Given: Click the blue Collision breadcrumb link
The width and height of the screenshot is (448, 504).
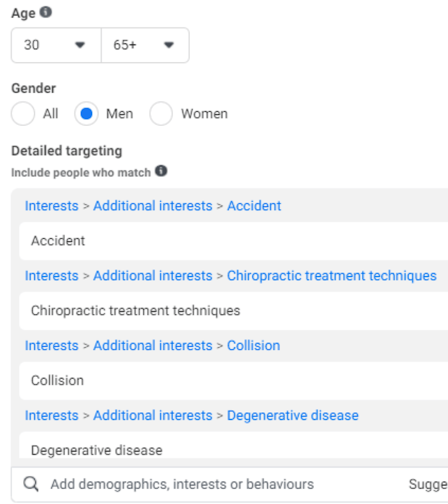Looking at the screenshot, I should [x=253, y=345].
